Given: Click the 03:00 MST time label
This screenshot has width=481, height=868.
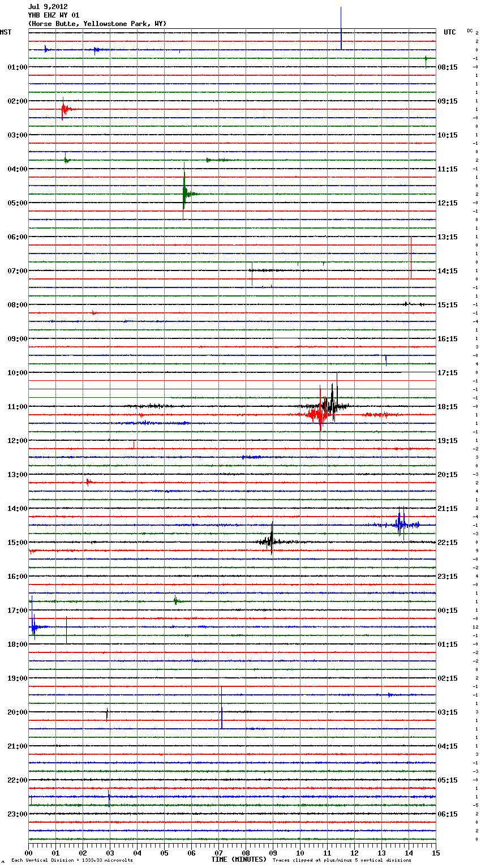Looking at the screenshot, I should (x=18, y=135).
